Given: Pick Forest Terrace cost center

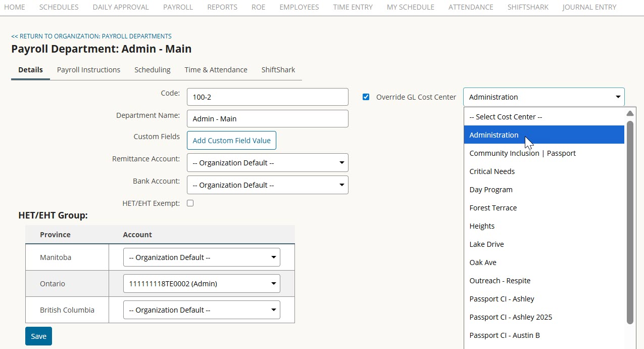Looking at the screenshot, I should click(x=544, y=208).
